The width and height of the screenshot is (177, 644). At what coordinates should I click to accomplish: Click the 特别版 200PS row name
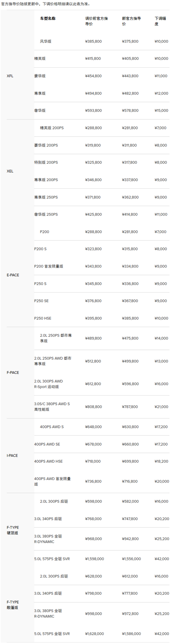(x=46, y=162)
